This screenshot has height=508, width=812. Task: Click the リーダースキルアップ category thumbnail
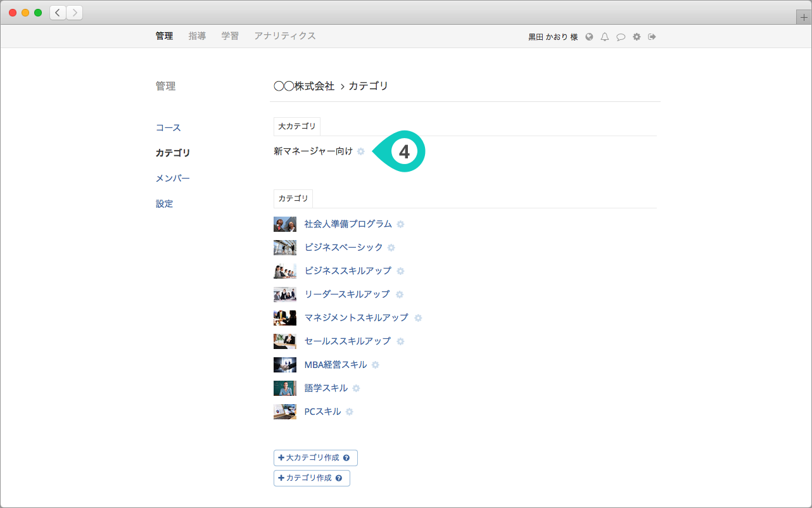coord(284,295)
